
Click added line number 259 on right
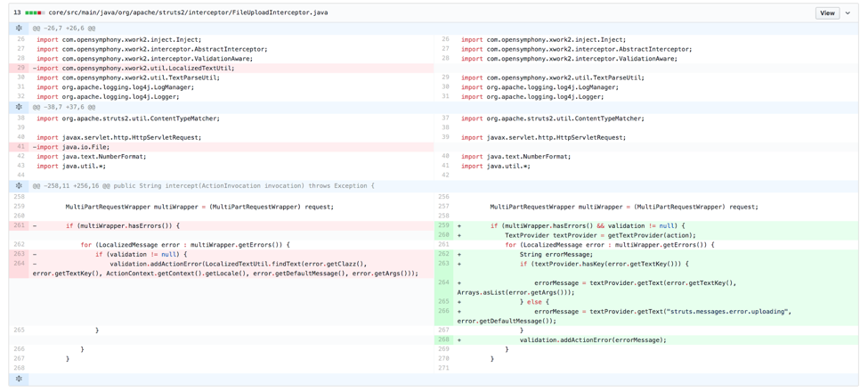point(444,225)
